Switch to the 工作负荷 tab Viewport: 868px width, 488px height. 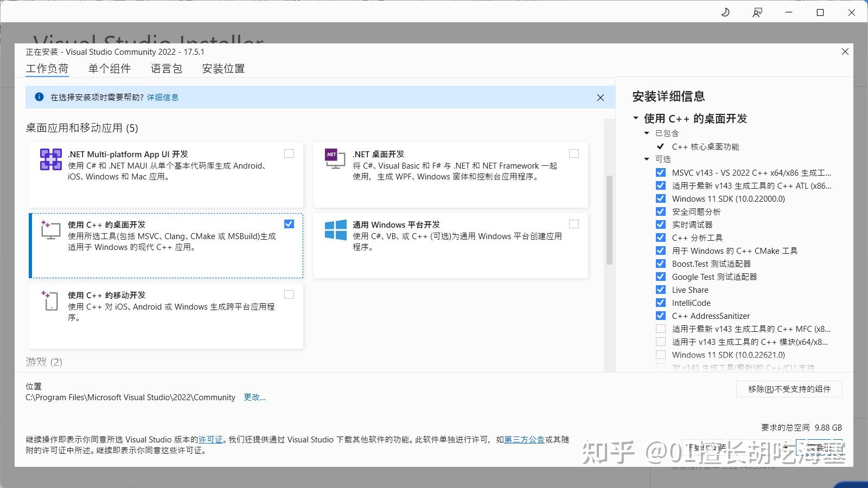[x=47, y=69]
